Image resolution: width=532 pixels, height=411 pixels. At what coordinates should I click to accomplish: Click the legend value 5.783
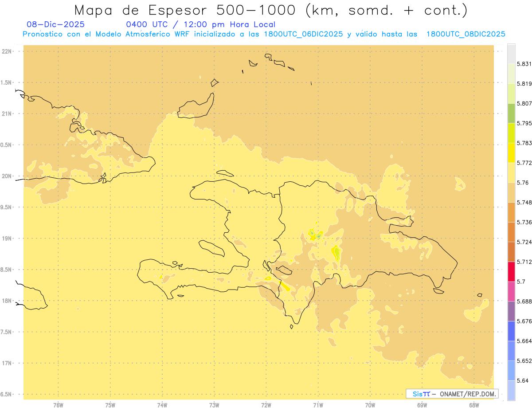[x=524, y=143]
